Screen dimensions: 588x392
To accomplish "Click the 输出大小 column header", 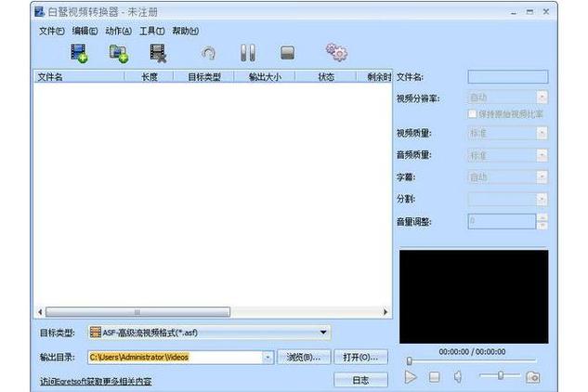I will point(265,77).
